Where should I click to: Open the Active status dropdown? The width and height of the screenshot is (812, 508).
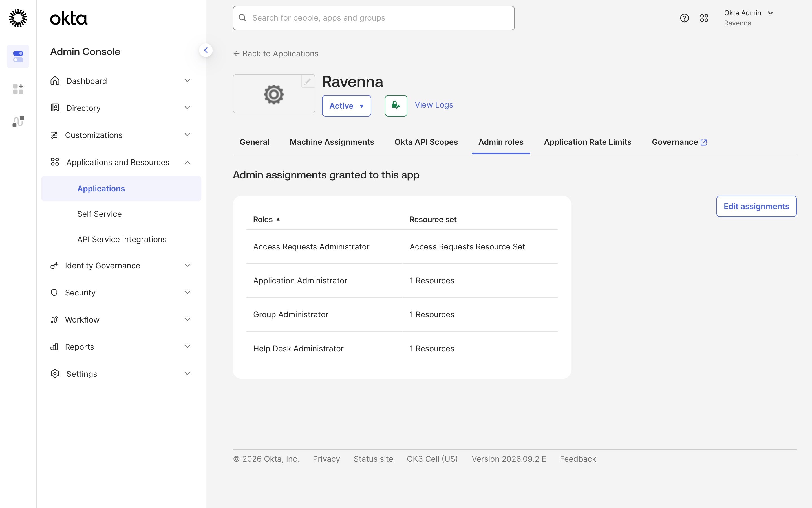click(346, 106)
